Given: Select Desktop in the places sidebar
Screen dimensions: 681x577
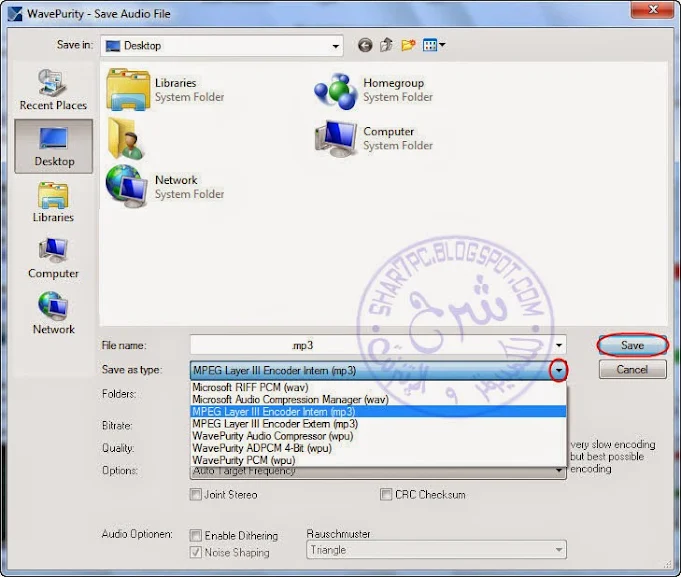Looking at the screenshot, I should point(54,146).
